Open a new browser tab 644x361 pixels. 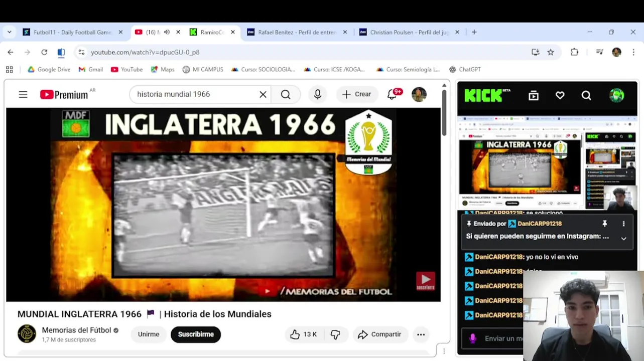pyautogui.click(x=474, y=32)
